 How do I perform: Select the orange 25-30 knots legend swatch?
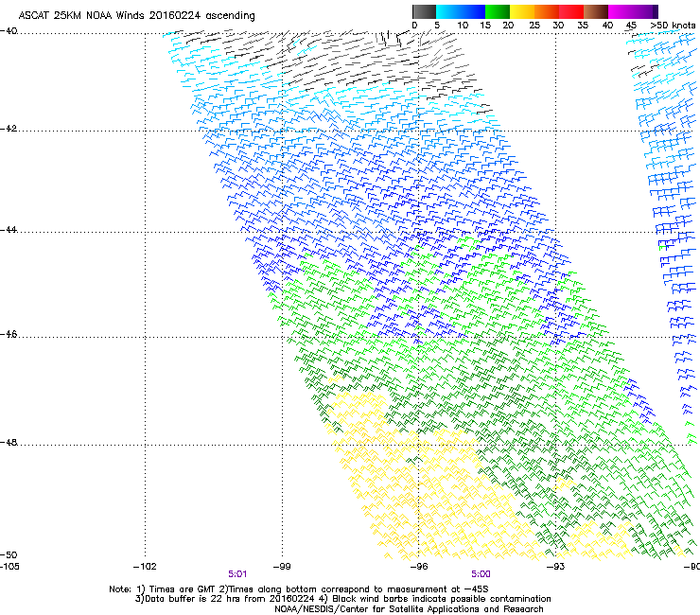pos(547,11)
